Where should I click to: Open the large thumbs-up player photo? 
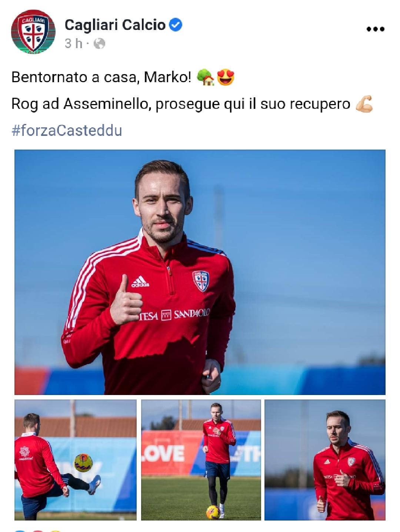coord(200,272)
